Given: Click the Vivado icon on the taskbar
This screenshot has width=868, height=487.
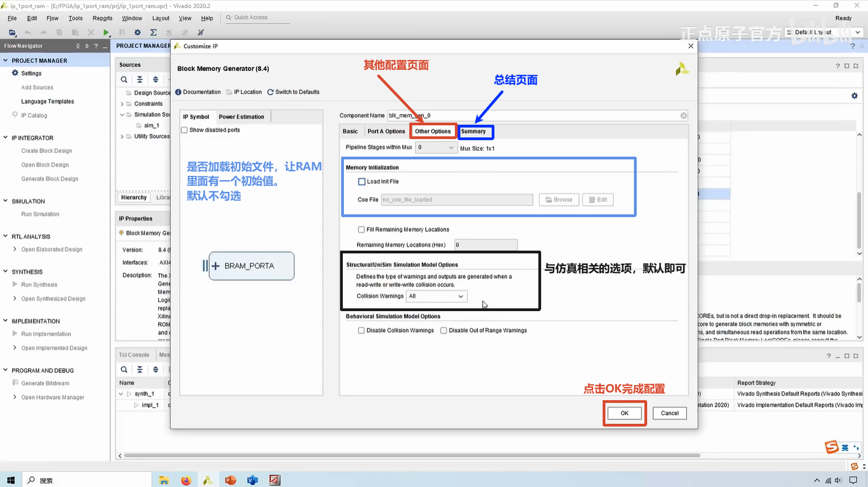Looking at the screenshot, I should (x=208, y=480).
